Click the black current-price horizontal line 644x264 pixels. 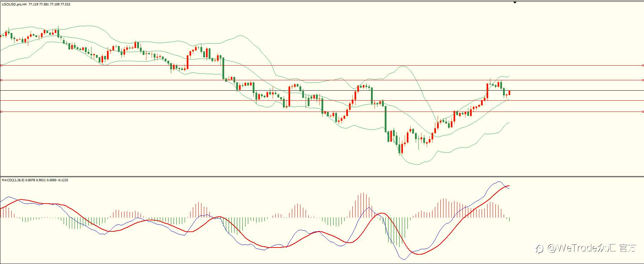tap(322, 90)
